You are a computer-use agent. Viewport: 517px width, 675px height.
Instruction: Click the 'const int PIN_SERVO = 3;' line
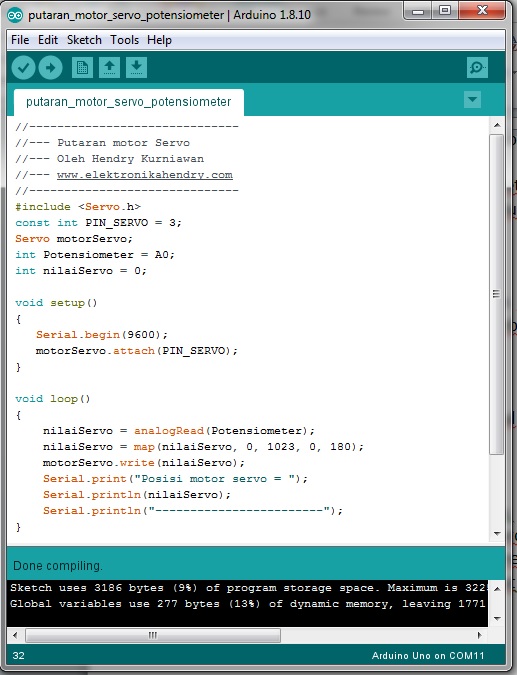pos(99,223)
